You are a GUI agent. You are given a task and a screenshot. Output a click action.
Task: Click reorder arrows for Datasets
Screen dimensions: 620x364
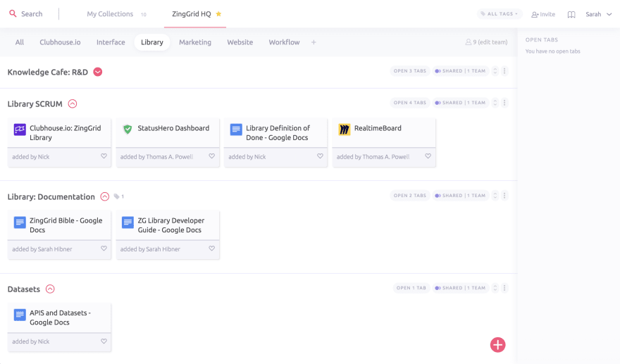coord(495,288)
